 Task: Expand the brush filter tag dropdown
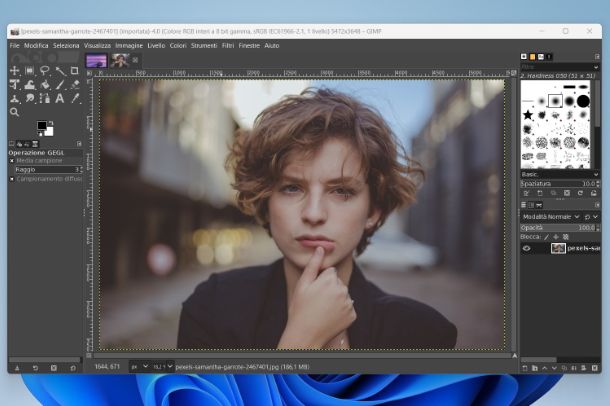point(596,67)
